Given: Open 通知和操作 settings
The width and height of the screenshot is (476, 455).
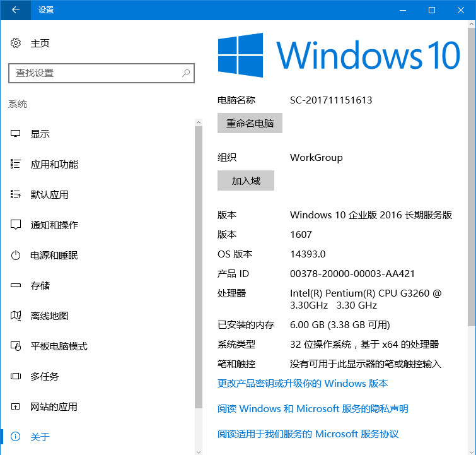Looking at the screenshot, I should pyautogui.click(x=54, y=225).
